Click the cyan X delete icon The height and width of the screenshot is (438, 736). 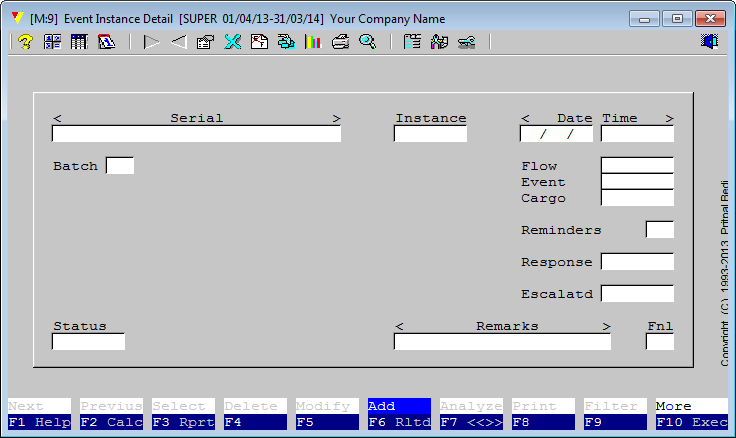232,42
